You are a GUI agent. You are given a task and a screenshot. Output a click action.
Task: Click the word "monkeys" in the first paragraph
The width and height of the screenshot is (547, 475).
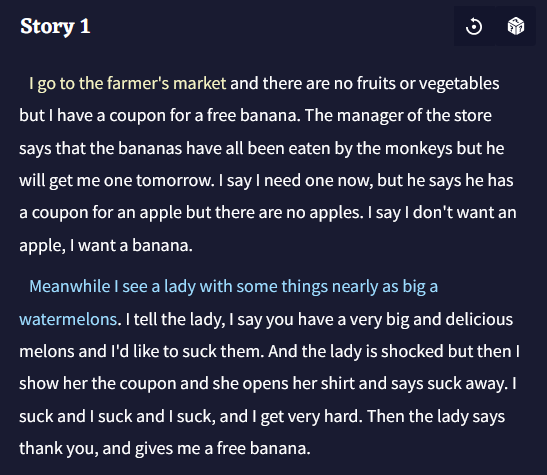pyautogui.click(x=419, y=148)
